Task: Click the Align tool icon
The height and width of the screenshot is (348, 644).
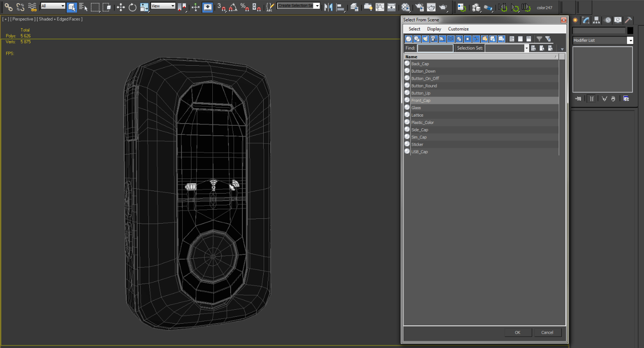Action: coord(340,7)
